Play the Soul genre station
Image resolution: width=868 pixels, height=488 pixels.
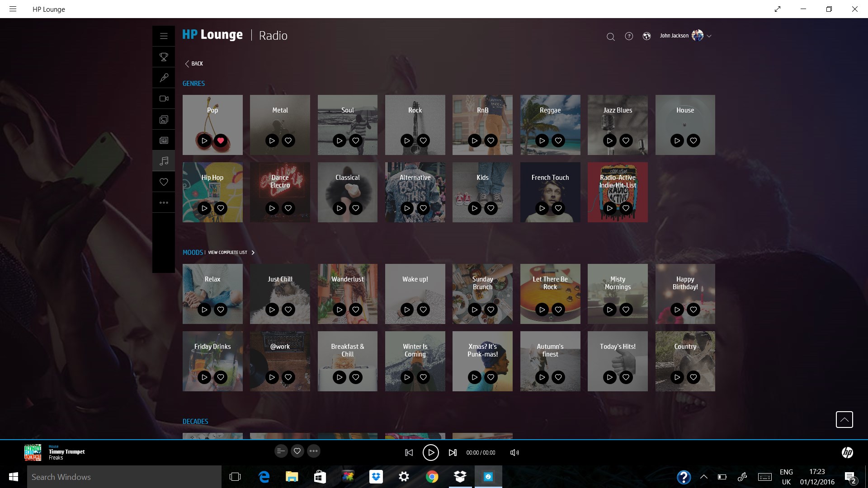tap(340, 141)
